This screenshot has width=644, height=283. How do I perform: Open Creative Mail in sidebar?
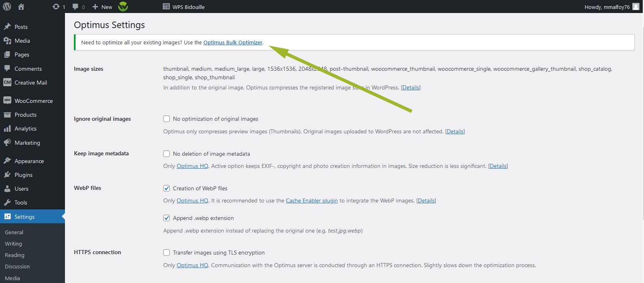[30, 83]
